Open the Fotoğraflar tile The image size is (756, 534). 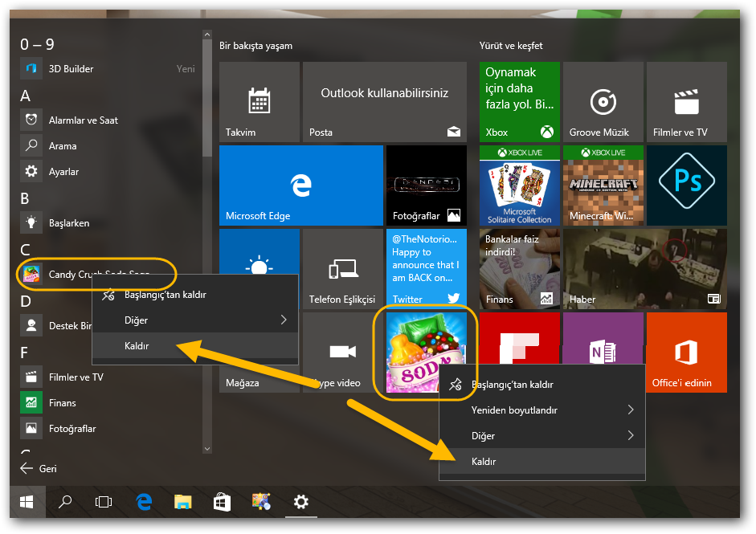(x=427, y=185)
